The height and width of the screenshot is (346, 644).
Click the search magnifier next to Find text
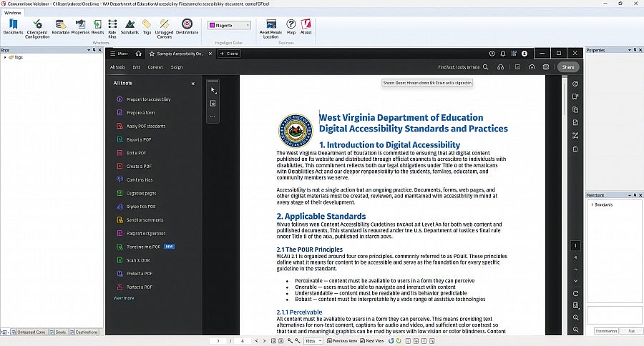click(485, 67)
